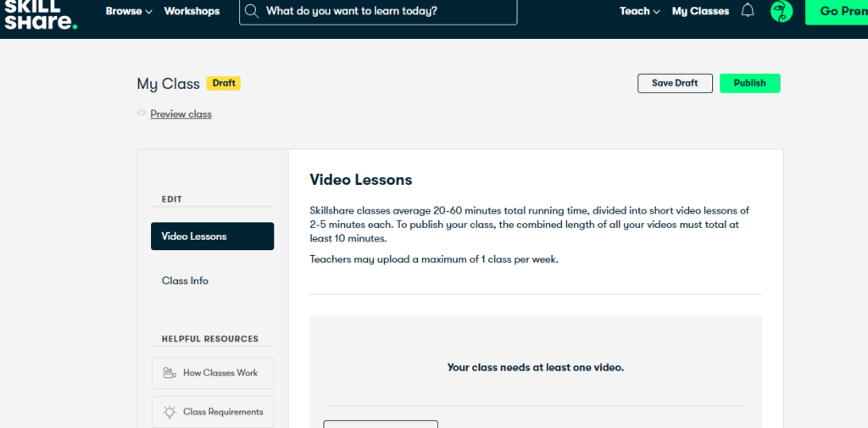Publish the class

(x=749, y=83)
